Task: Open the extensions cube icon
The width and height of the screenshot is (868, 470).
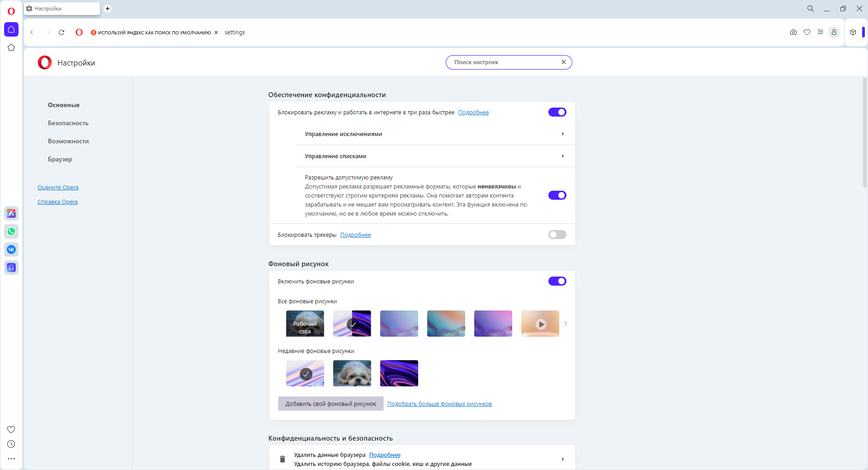Action: pyautogui.click(x=853, y=32)
